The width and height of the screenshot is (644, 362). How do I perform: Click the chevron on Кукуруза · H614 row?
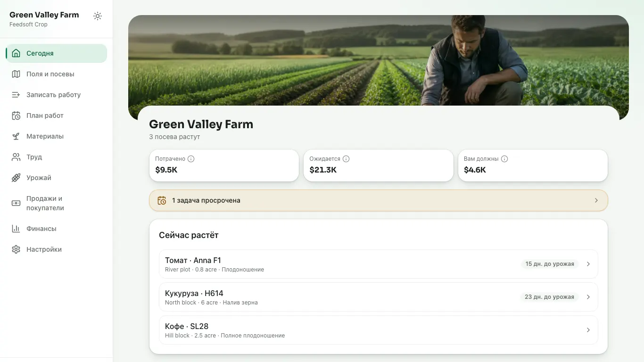coord(588,297)
